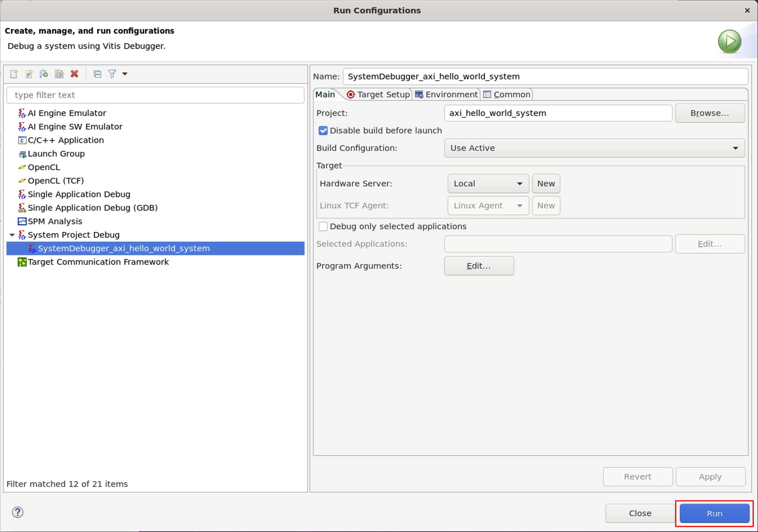
Task: Open filter dropdown arrow next to funnel
Action: coord(125,74)
